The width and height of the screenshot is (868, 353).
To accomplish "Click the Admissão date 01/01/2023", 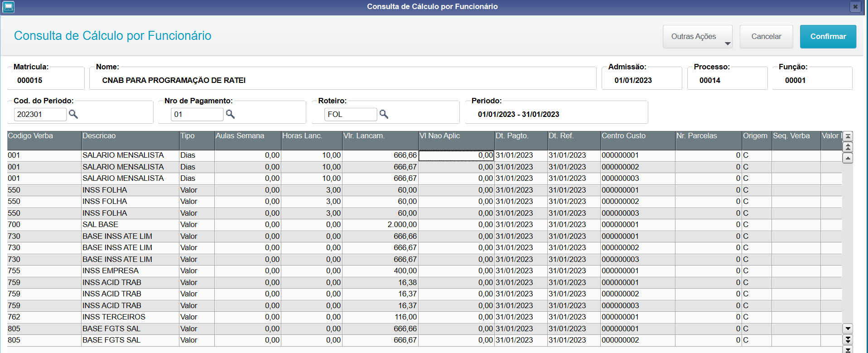I will (633, 80).
